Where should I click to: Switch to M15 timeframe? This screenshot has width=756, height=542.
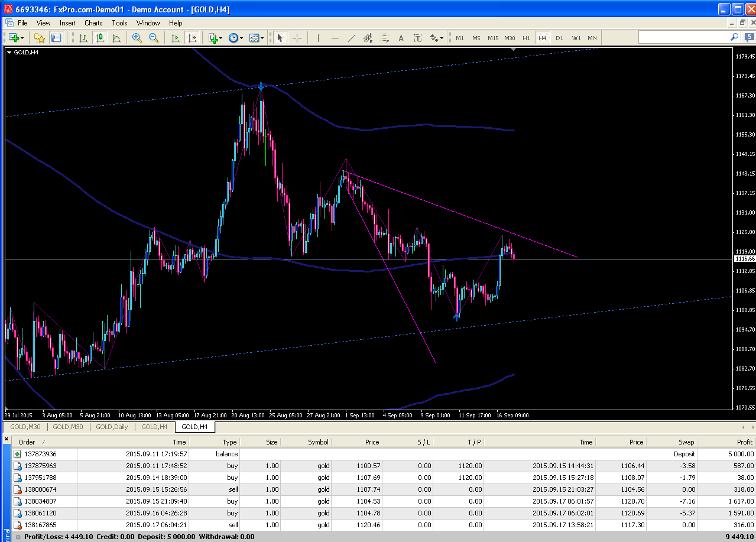(493, 38)
